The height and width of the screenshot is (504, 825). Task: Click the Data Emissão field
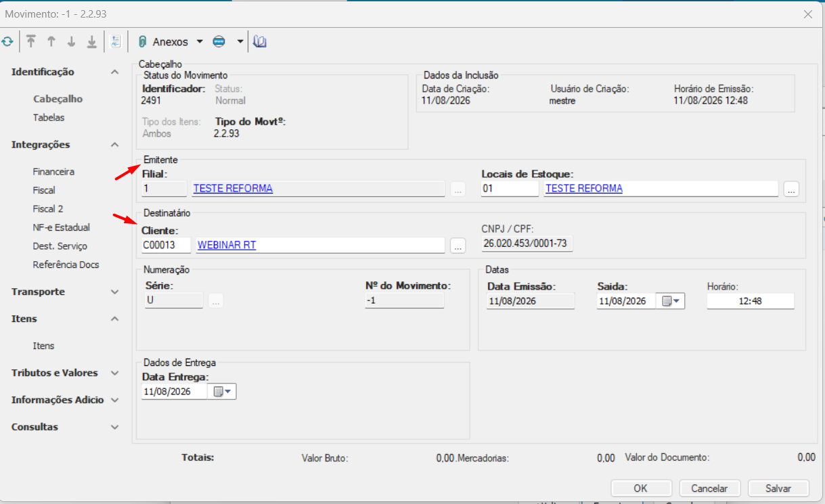(x=531, y=301)
